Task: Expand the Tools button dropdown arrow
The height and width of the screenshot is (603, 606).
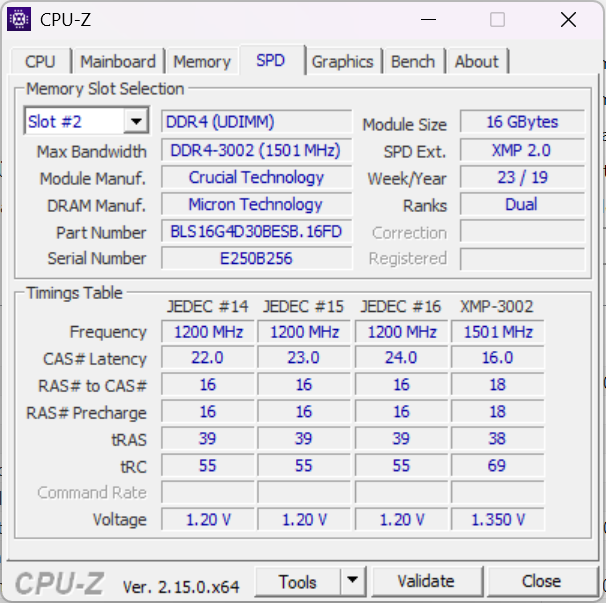Action: 352,581
